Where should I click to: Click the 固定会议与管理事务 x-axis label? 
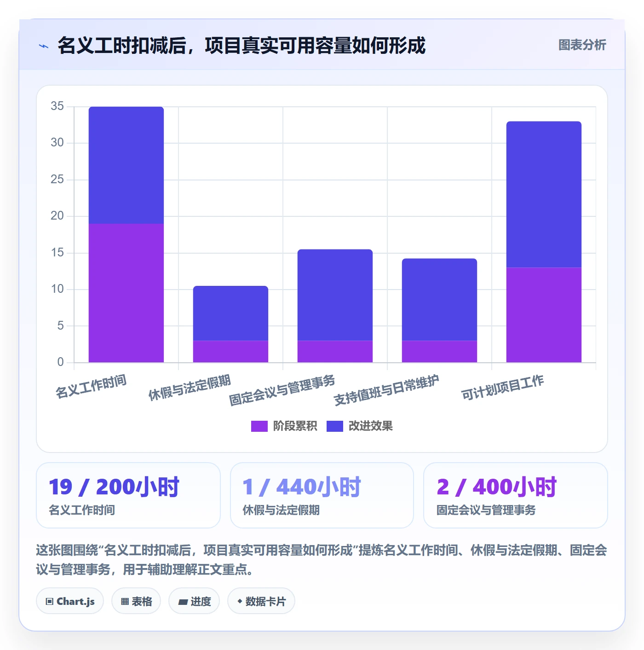point(282,390)
